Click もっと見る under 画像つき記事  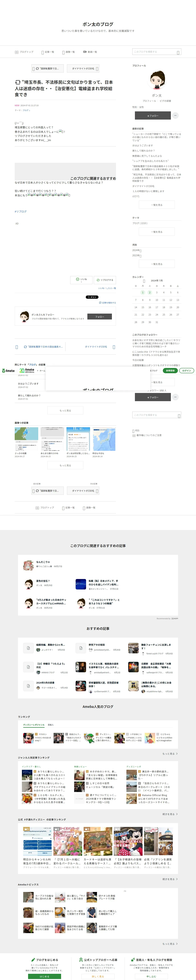pyautogui.click(x=65, y=465)
